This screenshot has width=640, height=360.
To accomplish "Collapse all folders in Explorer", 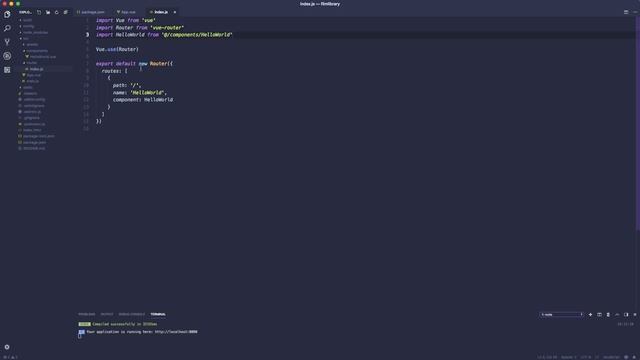I will (66, 12).
